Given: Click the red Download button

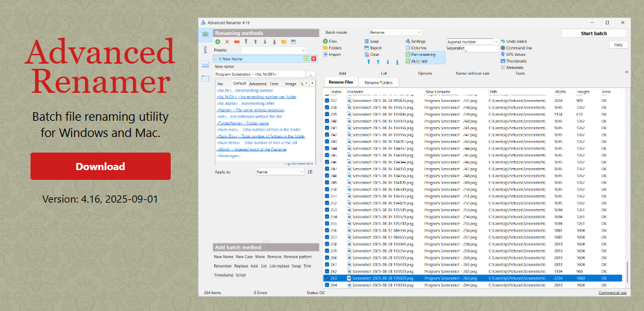Looking at the screenshot, I should [101, 166].
